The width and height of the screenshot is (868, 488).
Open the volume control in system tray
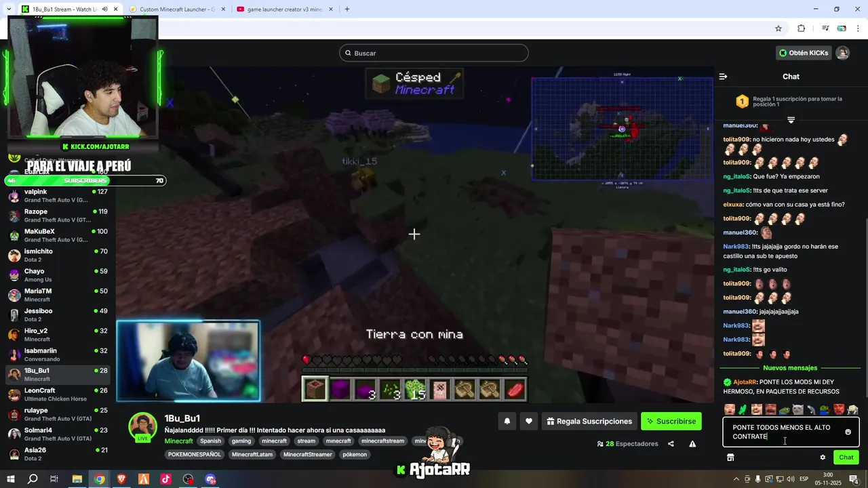790,479
